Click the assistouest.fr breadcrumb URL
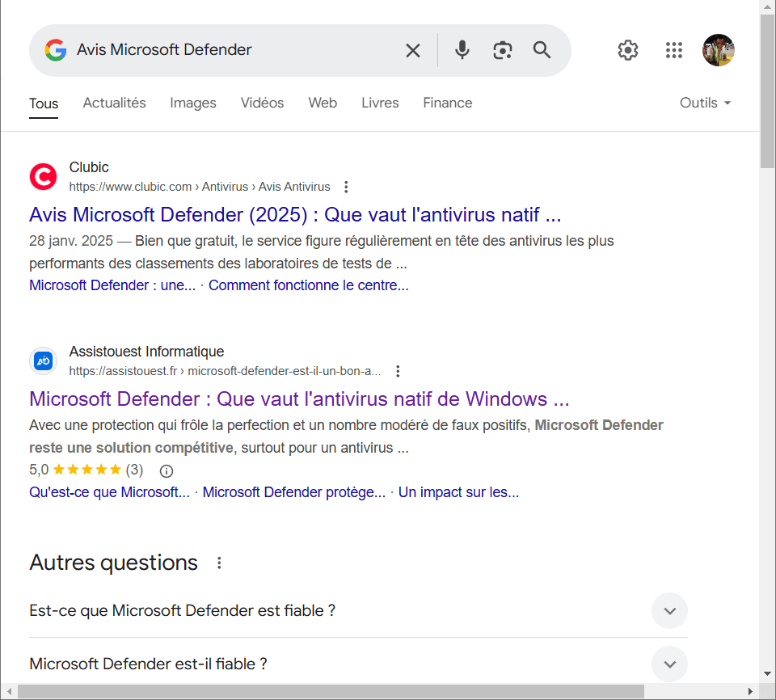Viewport: 776px width, 700px height. click(x=225, y=371)
